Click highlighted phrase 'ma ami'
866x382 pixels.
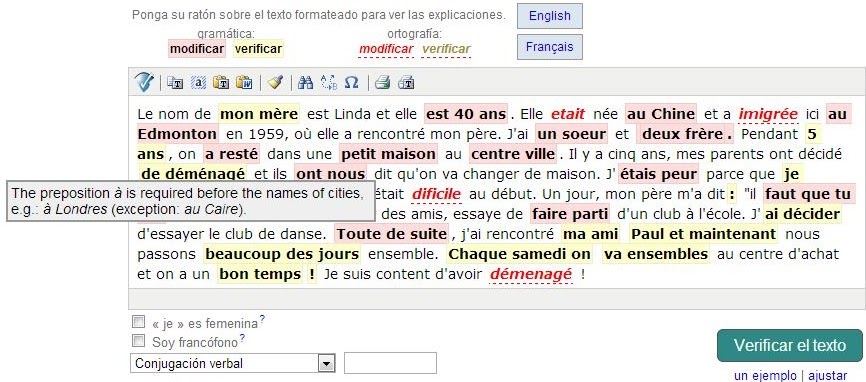point(590,234)
